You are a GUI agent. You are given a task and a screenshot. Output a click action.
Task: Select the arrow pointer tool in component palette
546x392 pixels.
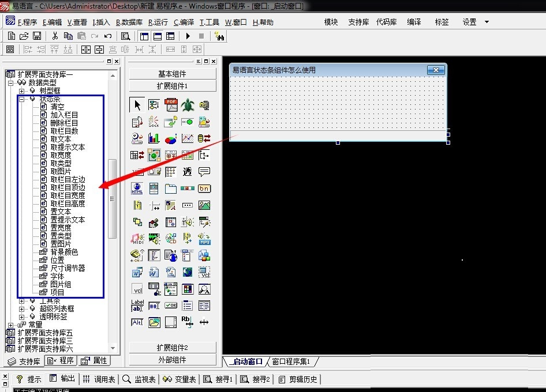point(137,105)
